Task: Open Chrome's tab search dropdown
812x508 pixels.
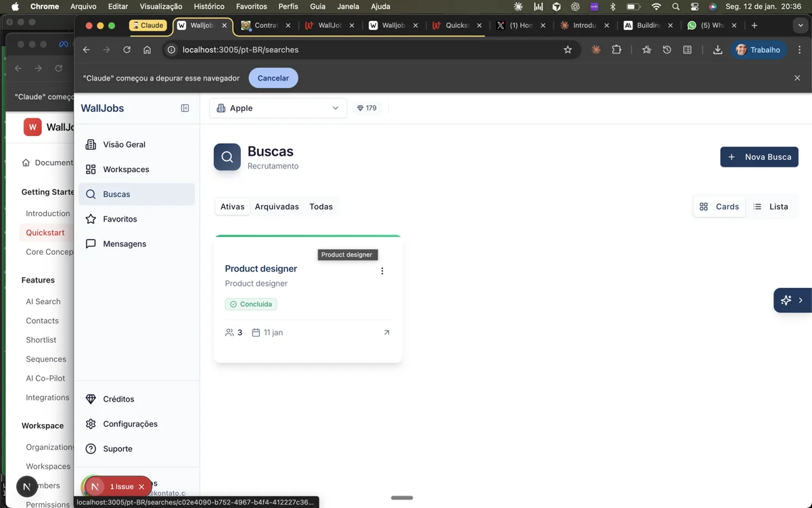Action: tap(800, 25)
